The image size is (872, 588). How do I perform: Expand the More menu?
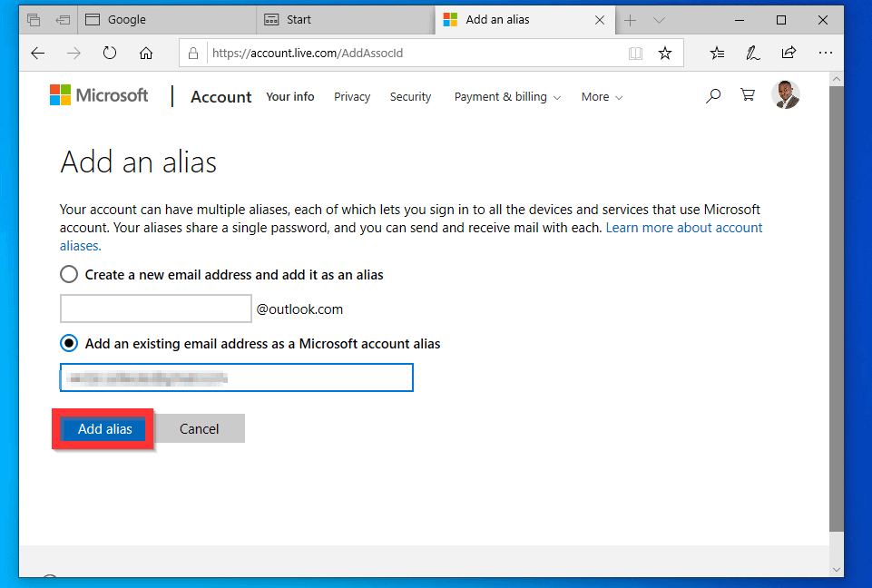click(602, 97)
